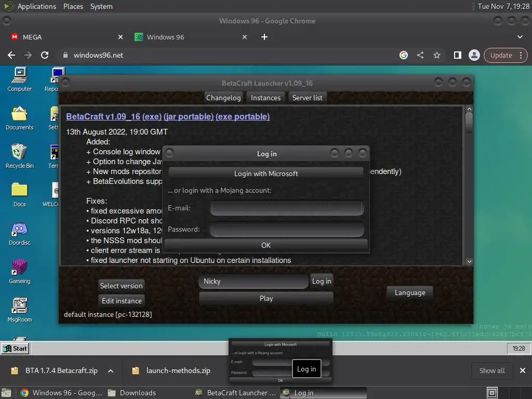Open the Recycle Bin icon
The width and height of the screenshot is (532, 399).
coord(20,156)
